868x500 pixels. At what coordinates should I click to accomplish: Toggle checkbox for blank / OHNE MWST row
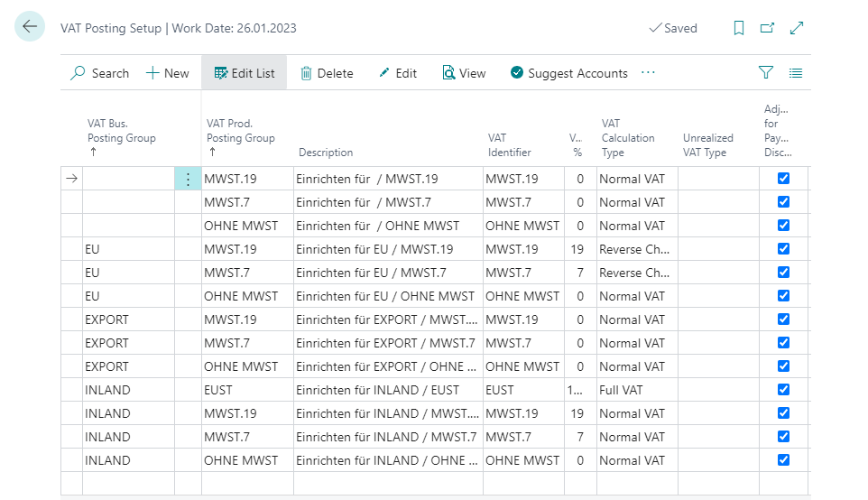click(783, 226)
